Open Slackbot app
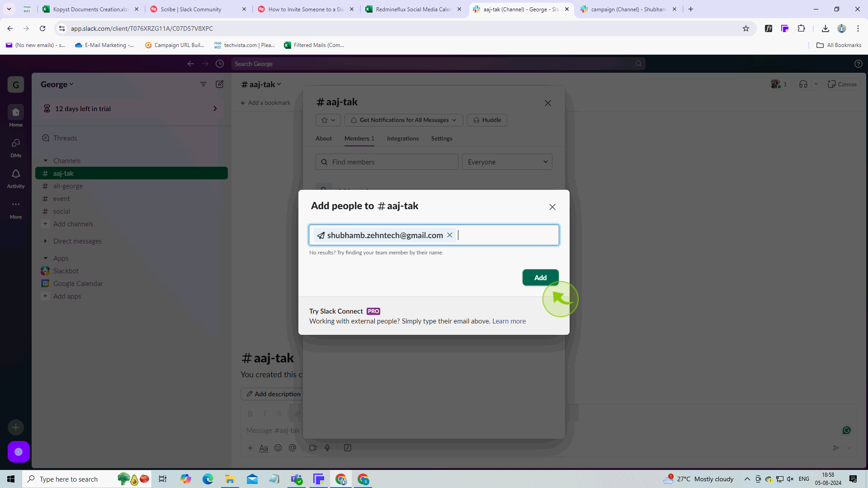 (66, 271)
